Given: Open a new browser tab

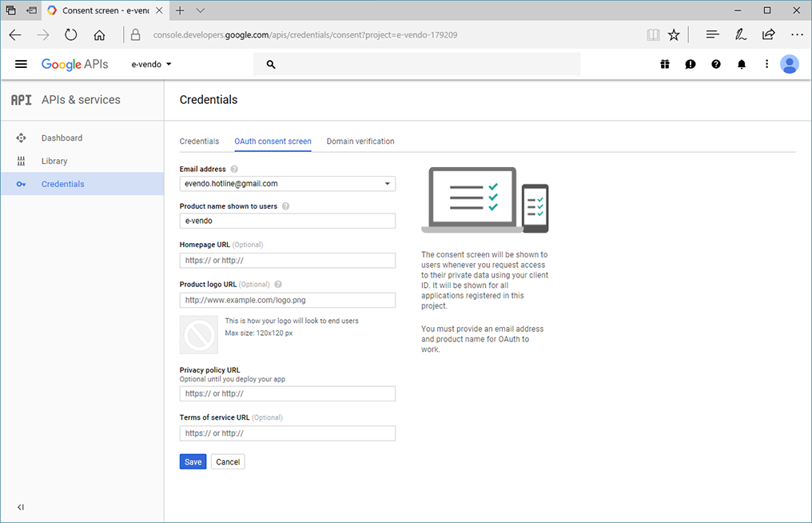Looking at the screenshot, I should (180, 10).
